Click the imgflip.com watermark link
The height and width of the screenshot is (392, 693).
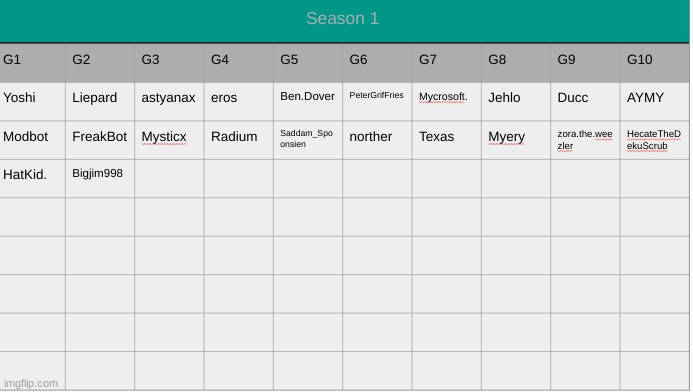tap(31, 383)
